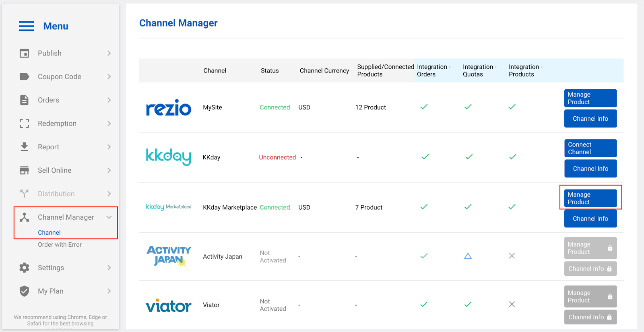Click Connect Channel for KKday
Viewport: 644px width, 332px height.
point(590,148)
